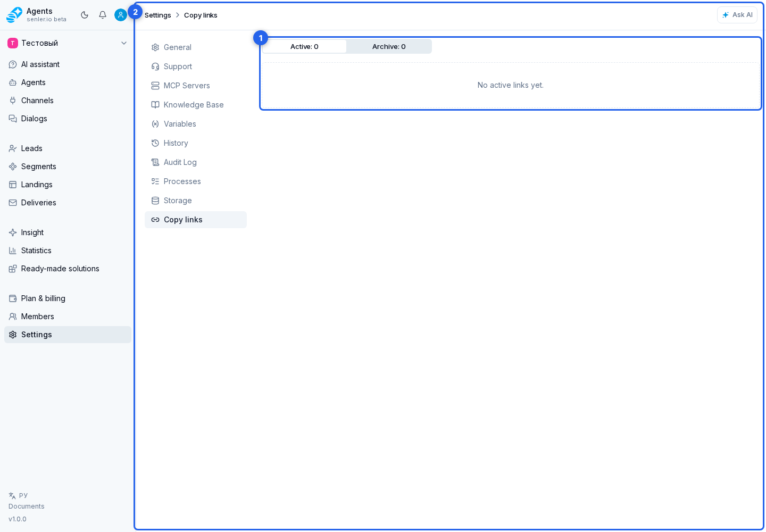
Task: Open the Dialogs section
Action: (68, 119)
